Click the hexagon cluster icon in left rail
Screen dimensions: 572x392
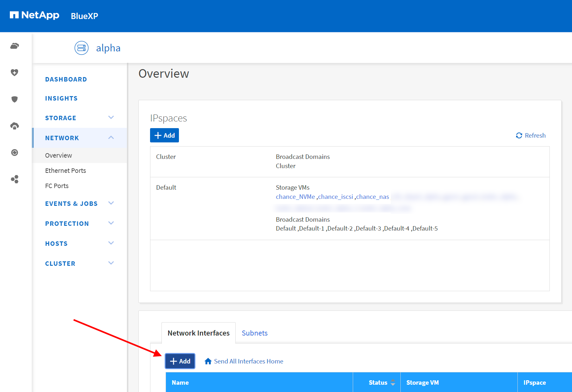click(x=15, y=179)
